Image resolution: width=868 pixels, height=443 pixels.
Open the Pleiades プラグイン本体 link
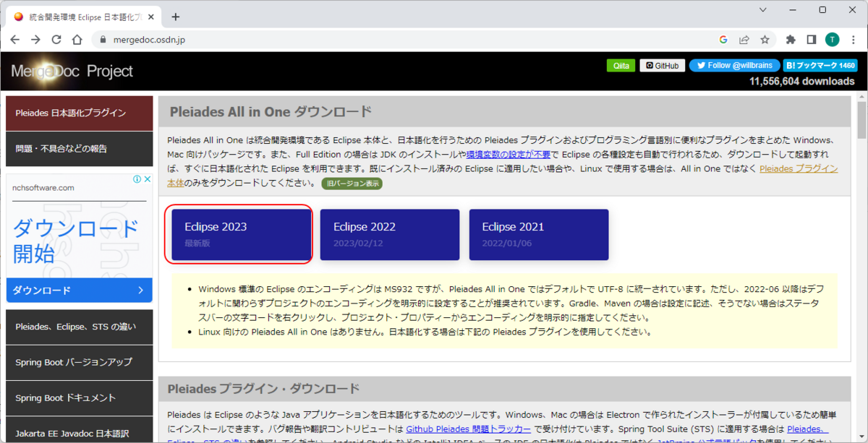799,169
